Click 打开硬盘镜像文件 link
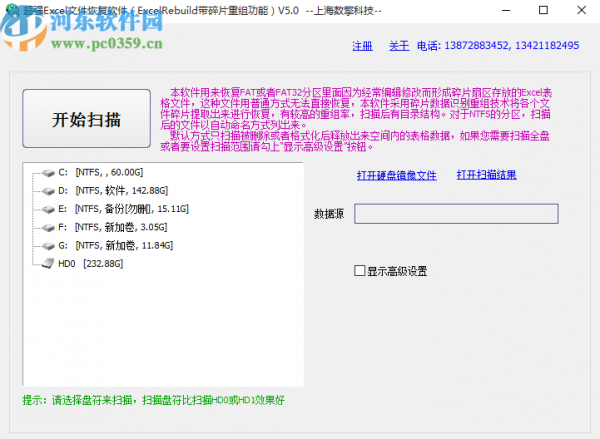The height and width of the screenshot is (439, 600). tap(396, 175)
